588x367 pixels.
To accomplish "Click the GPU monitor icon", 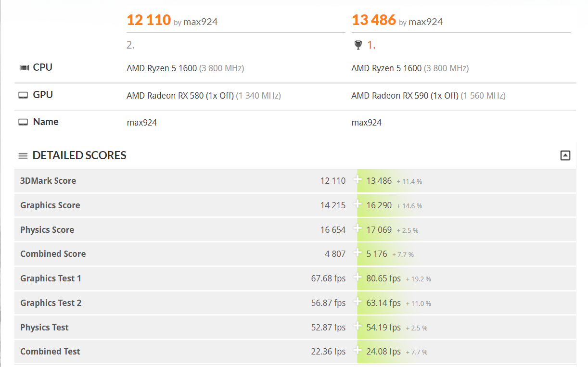I will pos(23,95).
